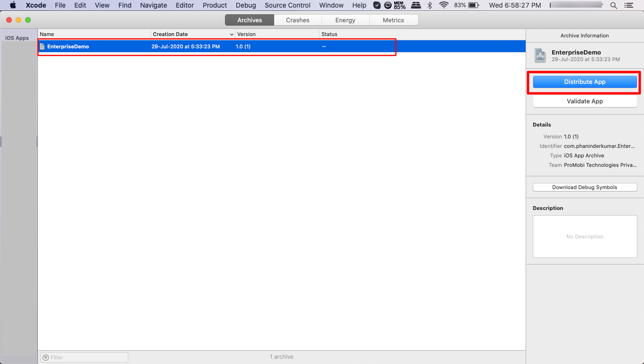644x364 pixels.
Task: Open the Source Control menu
Action: tap(287, 5)
